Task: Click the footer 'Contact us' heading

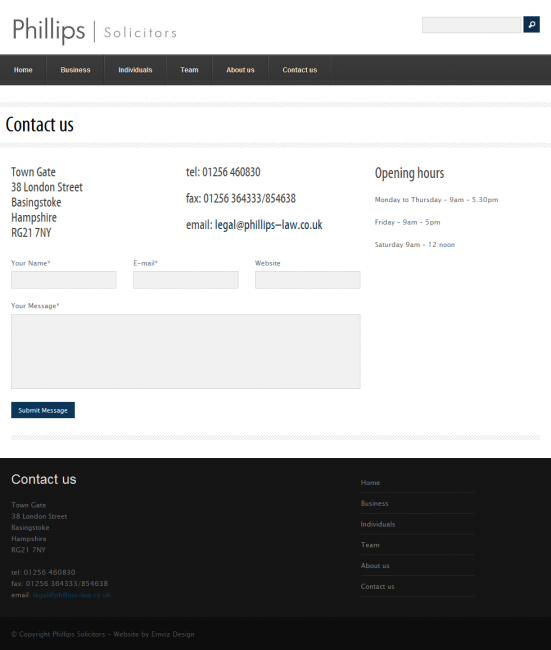Action: 44,479
